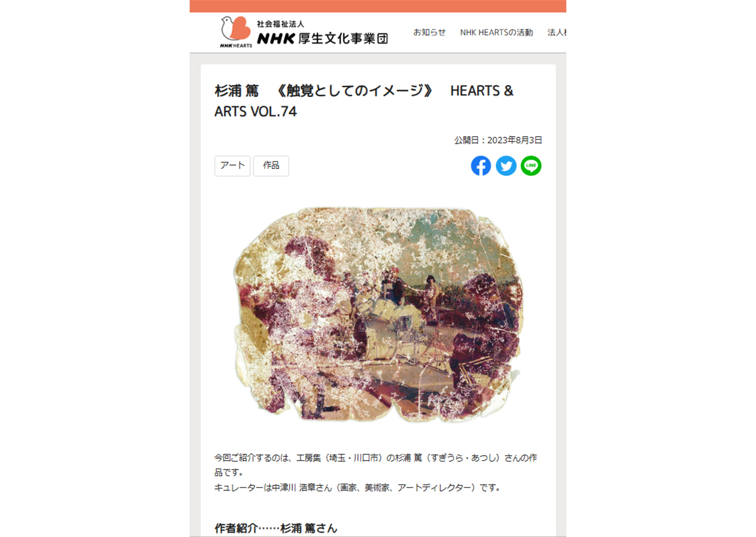Screen dimensions: 756x537
Task: Click the NHK HEARTS caption under logo
Action: pyautogui.click(x=236, y=46)
